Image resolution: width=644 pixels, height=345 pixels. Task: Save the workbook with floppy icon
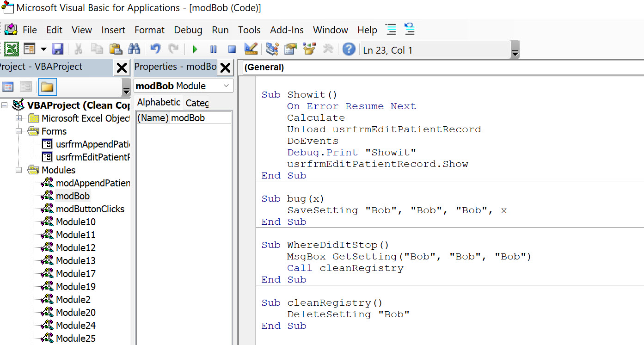pyautogui.click(x=57, y=49)
